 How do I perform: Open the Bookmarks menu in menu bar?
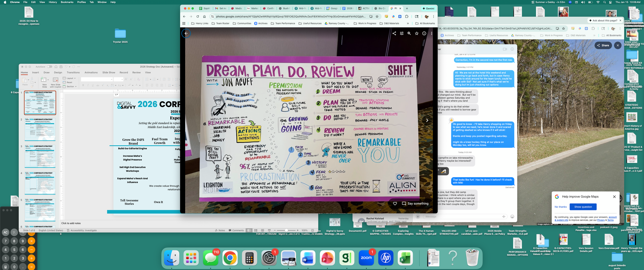pos(67,2)
